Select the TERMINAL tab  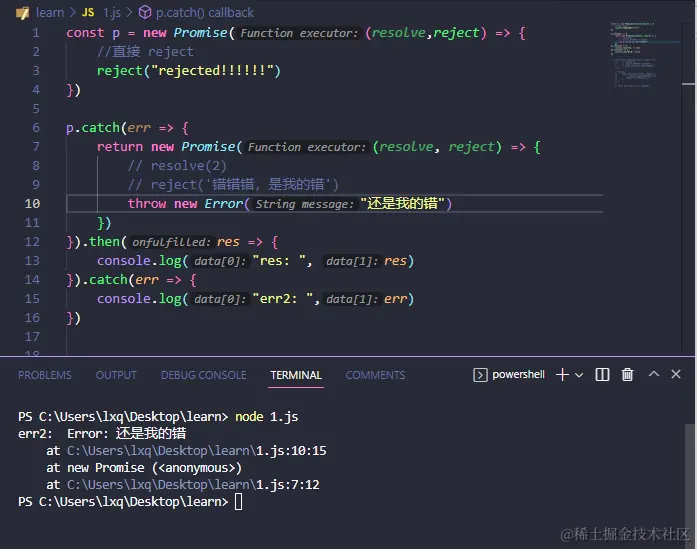(296, 375)
